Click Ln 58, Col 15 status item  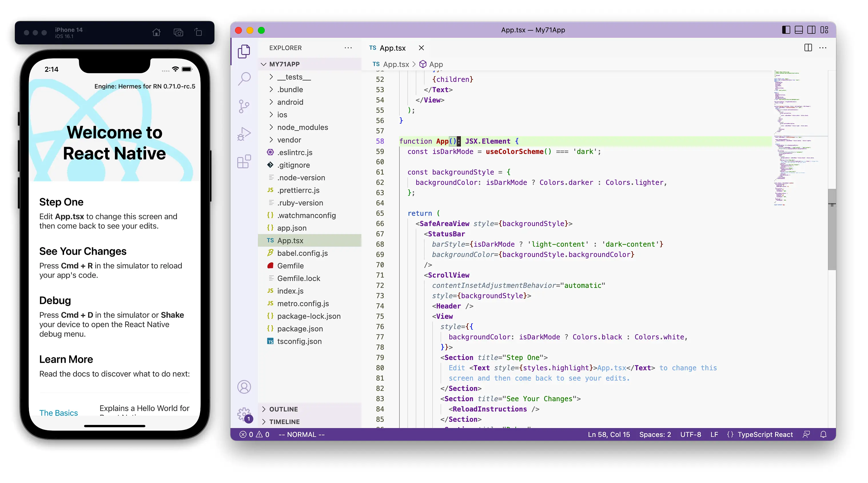[608, 434]
